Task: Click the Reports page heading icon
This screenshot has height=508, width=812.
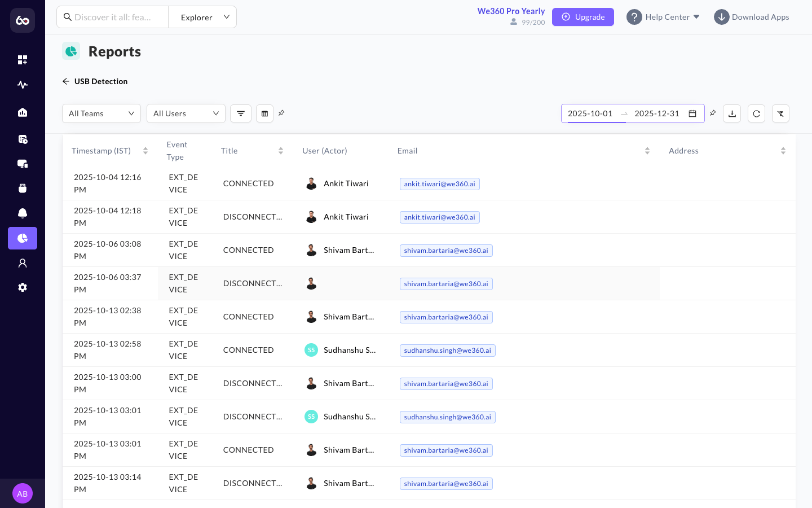Action: [71, 51]
